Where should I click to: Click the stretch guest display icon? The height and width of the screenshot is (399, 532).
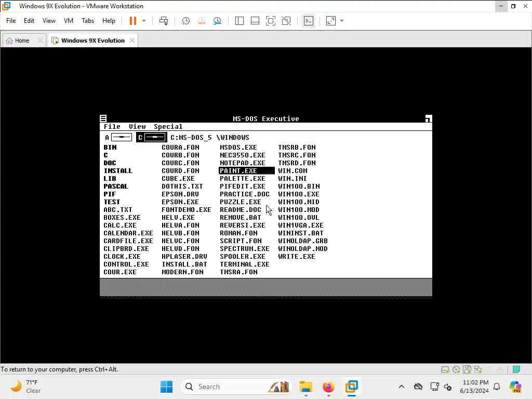tap(331, 21)
